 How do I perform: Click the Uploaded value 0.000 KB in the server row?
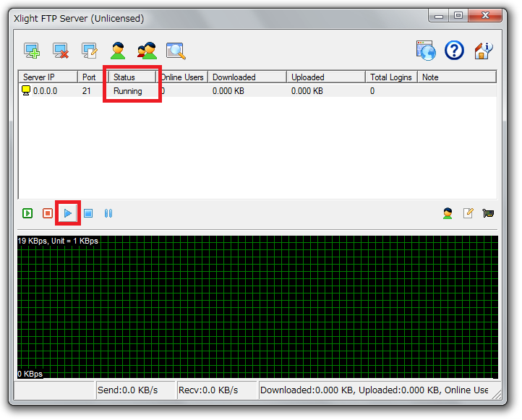tap(307, 91)
